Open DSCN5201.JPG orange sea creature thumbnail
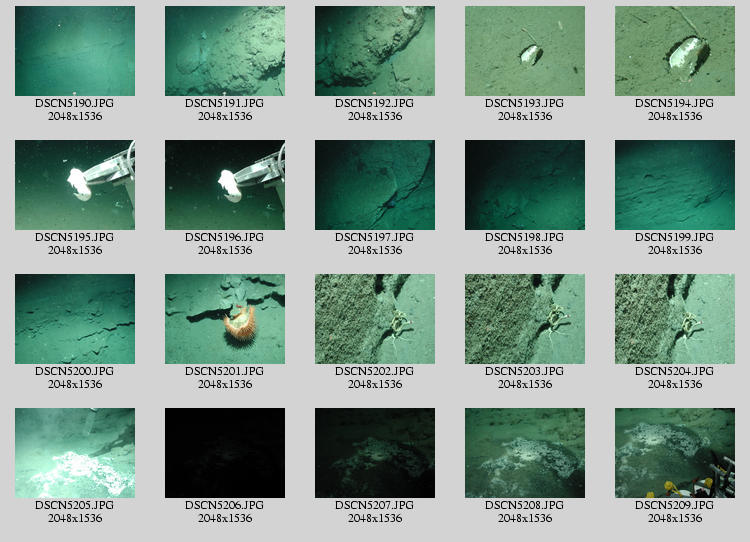This screenshot has height=542, width=750. pyautogui.click(x=225, y=319)
